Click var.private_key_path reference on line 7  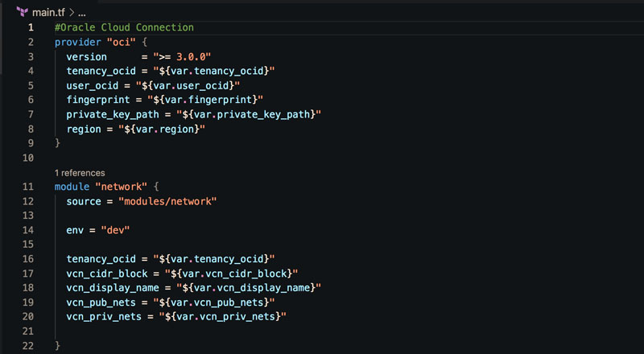click(x=255, y=114)
